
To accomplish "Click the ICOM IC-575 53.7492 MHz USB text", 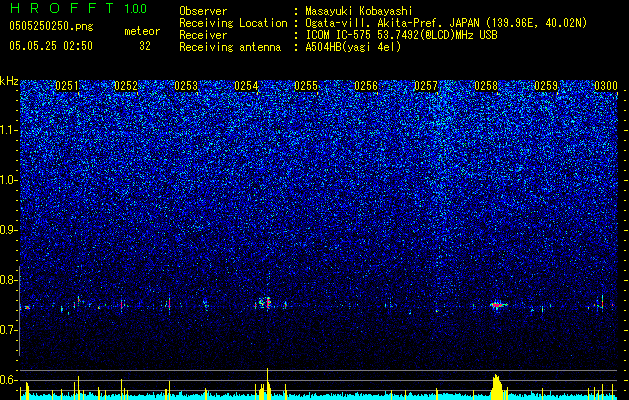I will click(401, 35).
